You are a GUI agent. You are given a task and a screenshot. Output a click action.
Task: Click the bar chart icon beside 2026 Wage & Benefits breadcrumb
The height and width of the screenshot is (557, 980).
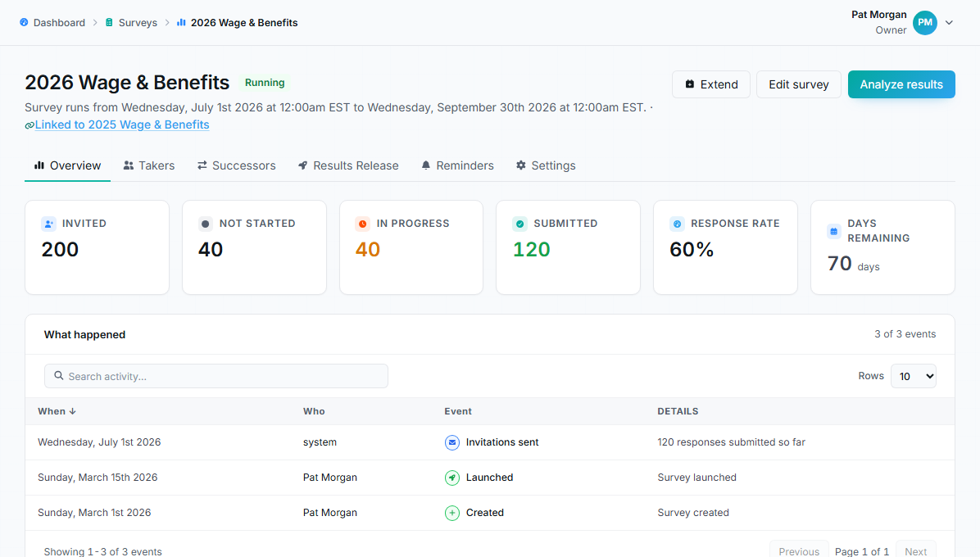click(181, 22)
